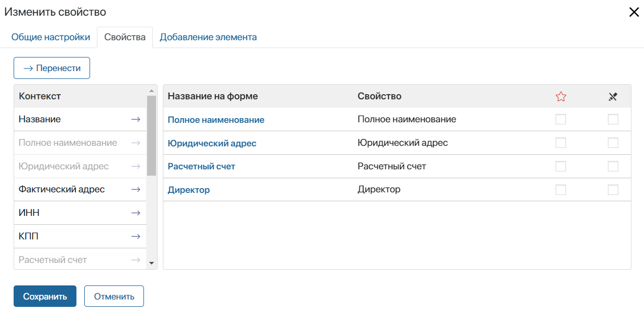Click the Отменить button
This screenshot has height=310, width=644.
[114, 296]
